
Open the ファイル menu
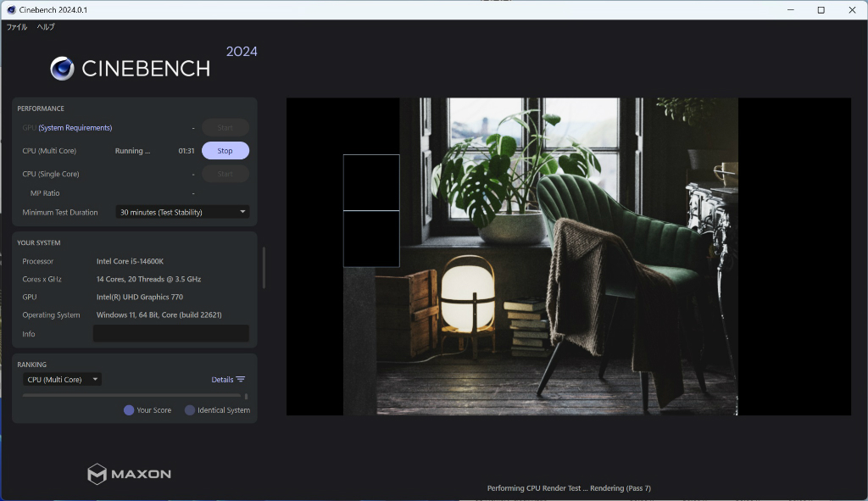[x=17, y=26]
